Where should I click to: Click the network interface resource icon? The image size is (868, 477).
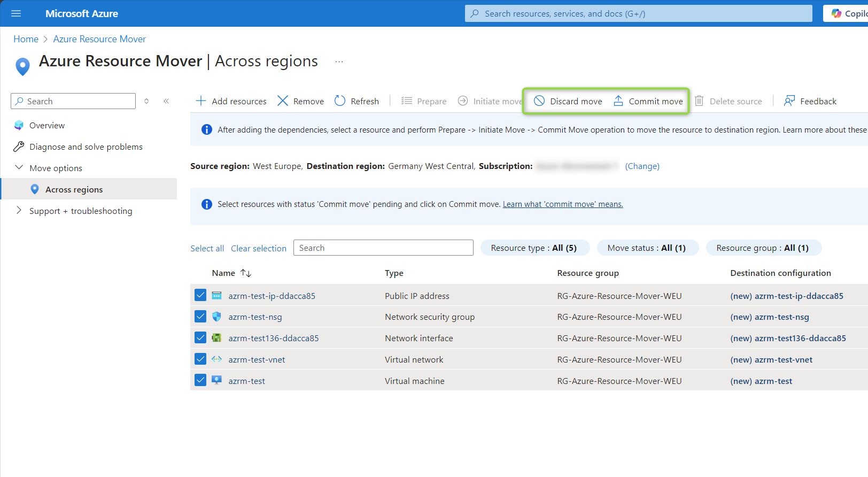216,338
